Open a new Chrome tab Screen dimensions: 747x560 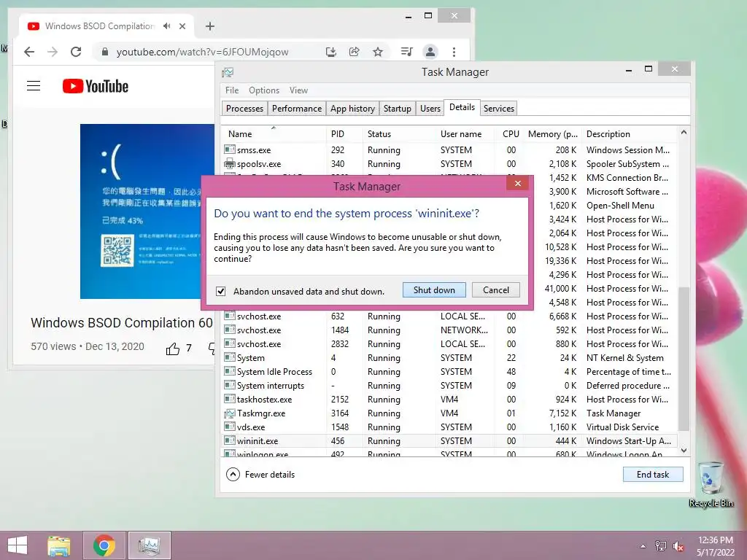pyautogui.click(x=210, y=26)
